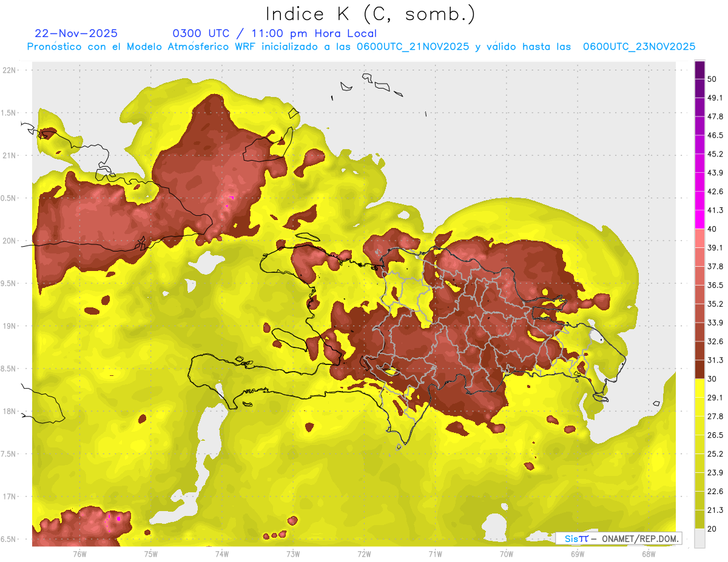Click the "42.6" color scale label
Screen dimensions: 728x562
point(715,192)
